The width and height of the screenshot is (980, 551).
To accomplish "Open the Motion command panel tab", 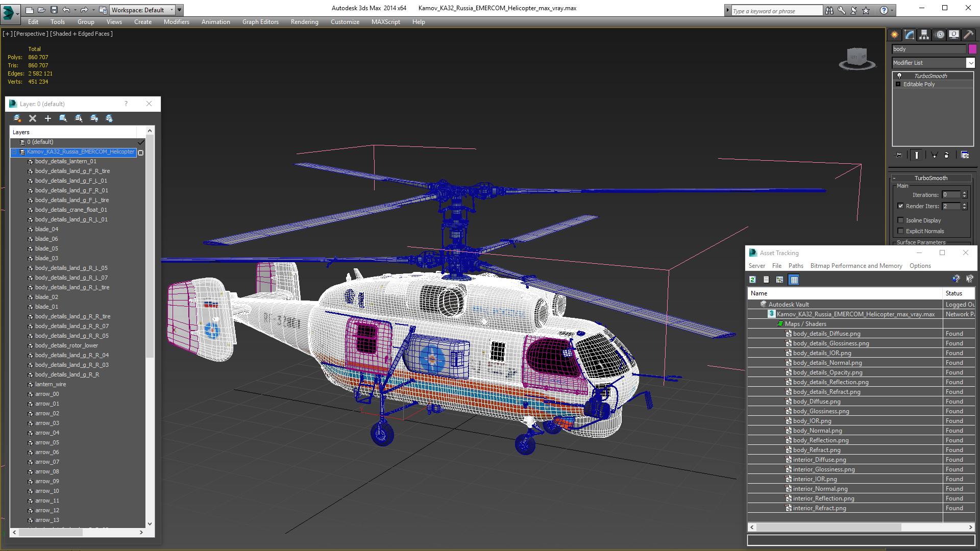I will point(939,35).
